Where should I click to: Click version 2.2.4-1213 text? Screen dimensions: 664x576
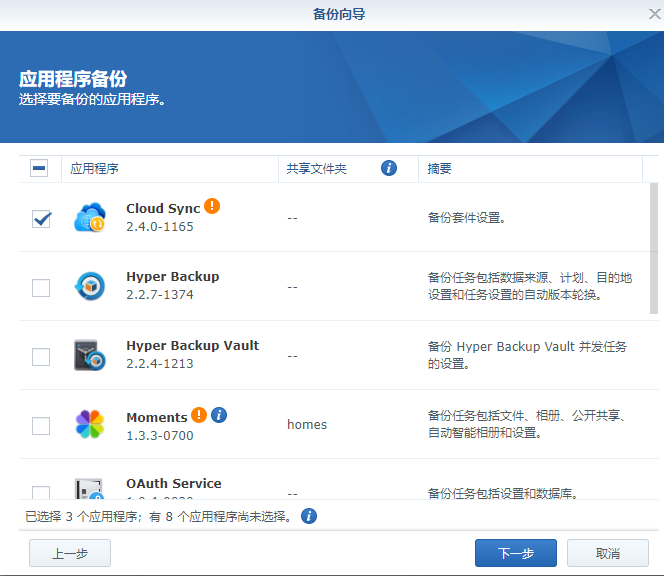160,363
